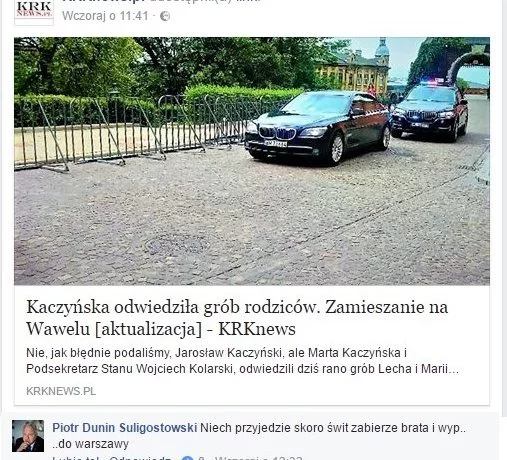Click the manhole cover on the cobblestones
Viewport: 507px width, 460px height.
click(177, 244)
